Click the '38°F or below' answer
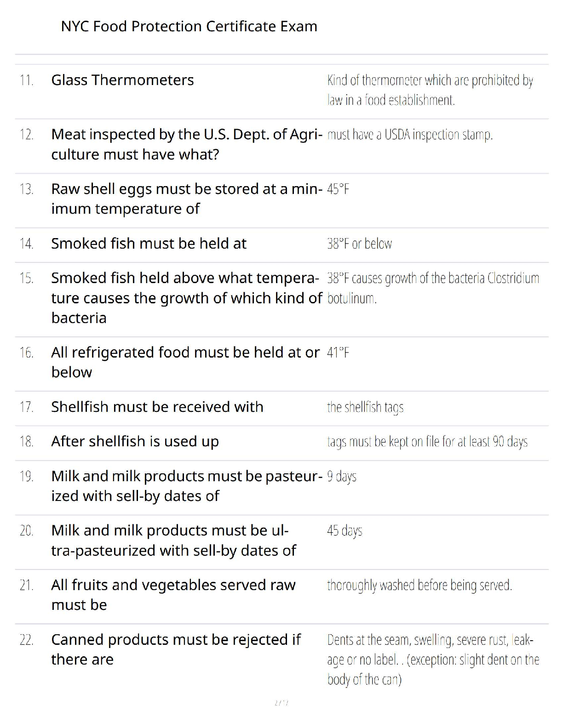The image size is (563, 728). pos(360,244)
